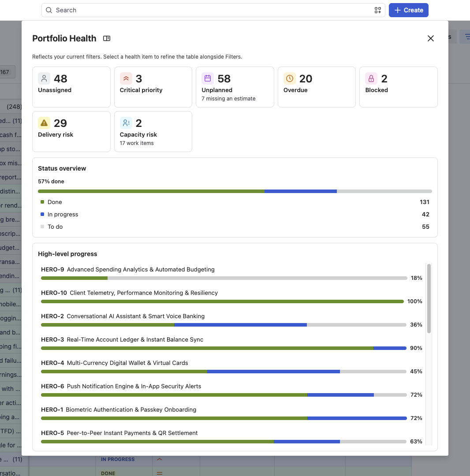Select the Critical priority card

tap(153, 87)
